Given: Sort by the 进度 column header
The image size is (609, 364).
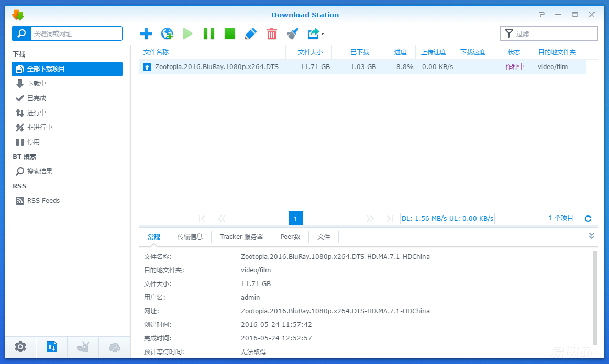Looking at the screenshot, I should click(396, 52).
